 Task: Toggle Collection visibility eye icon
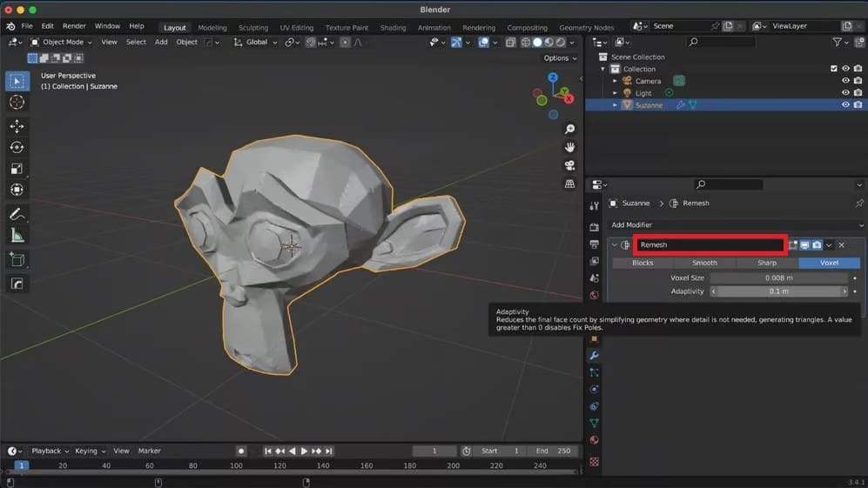(846, 69)
